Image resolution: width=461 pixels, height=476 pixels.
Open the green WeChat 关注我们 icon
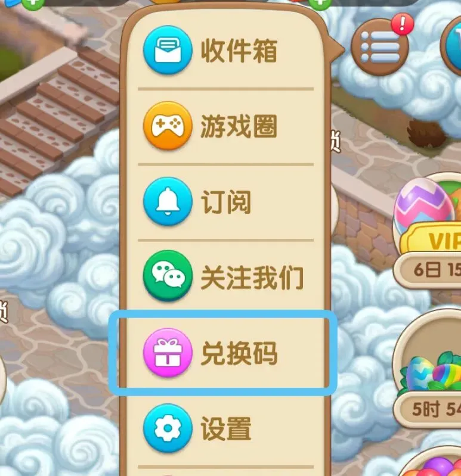coord(168,276)
